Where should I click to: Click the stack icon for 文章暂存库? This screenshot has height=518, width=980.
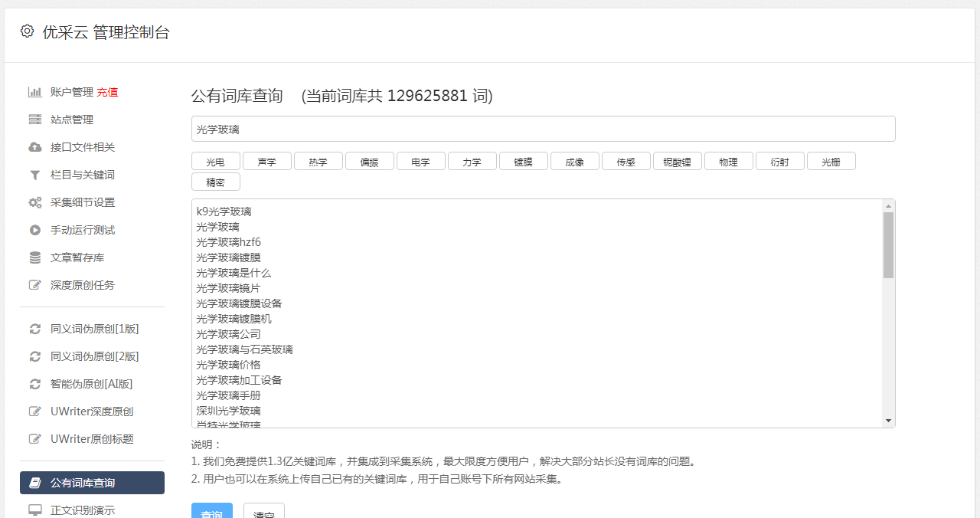click(x=34, y=257)
